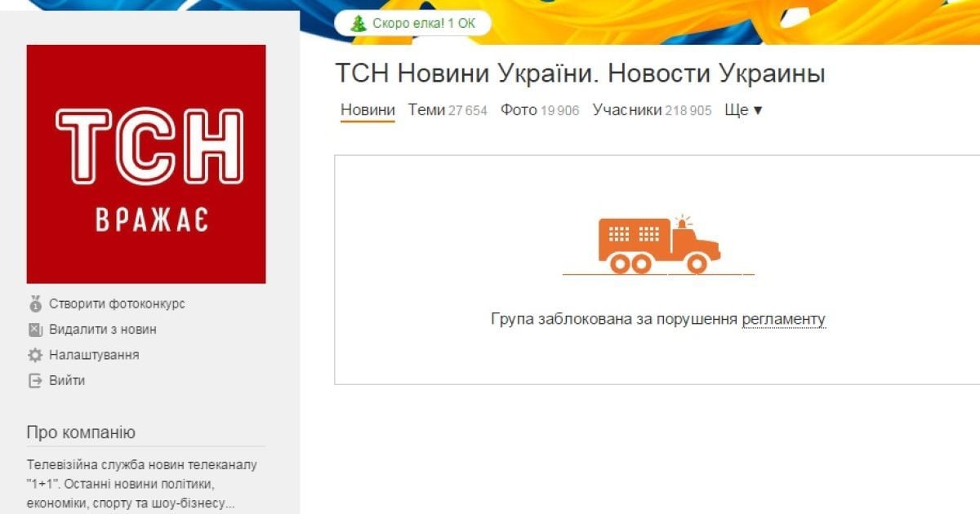
Task: Click the group title ТСН Новини України
Action: point(580,73)
